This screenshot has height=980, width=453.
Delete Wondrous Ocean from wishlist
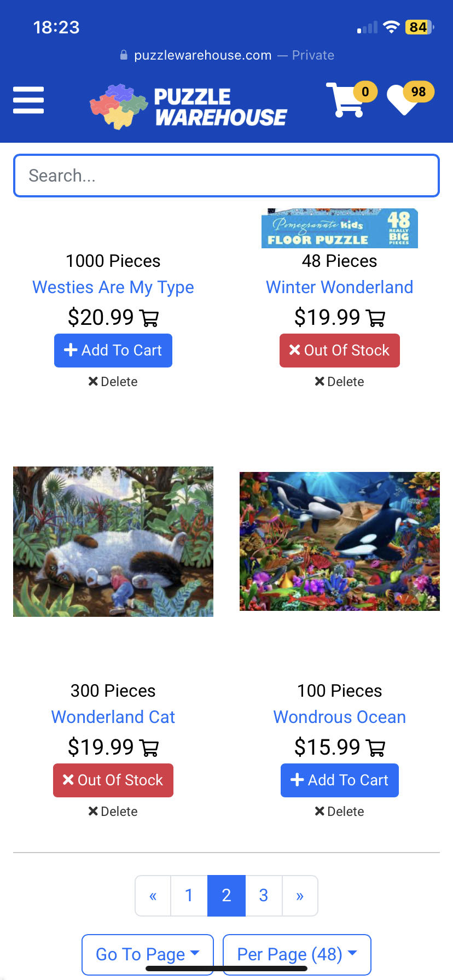(x=340, y=812)
